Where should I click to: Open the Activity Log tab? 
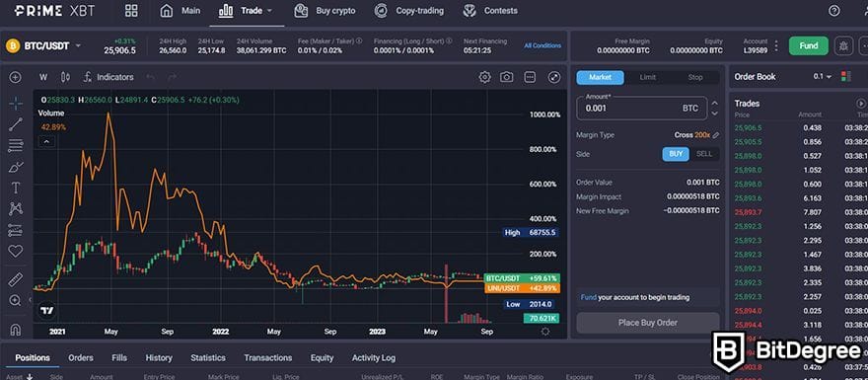[374, 358]
